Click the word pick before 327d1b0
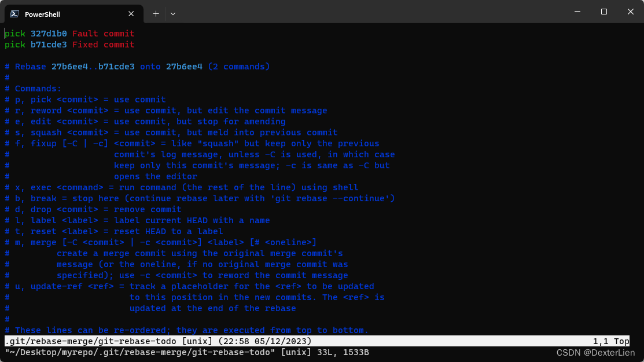The image size is (644, 362). (15, 34)
